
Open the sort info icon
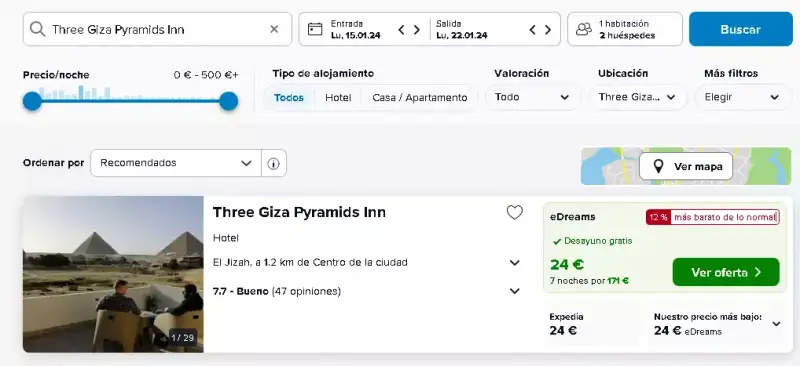pyautogui.click(x=273, y=163)
